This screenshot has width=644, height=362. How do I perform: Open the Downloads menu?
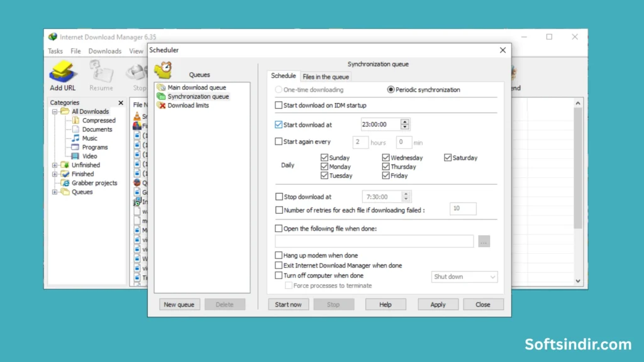pos(104,51)
